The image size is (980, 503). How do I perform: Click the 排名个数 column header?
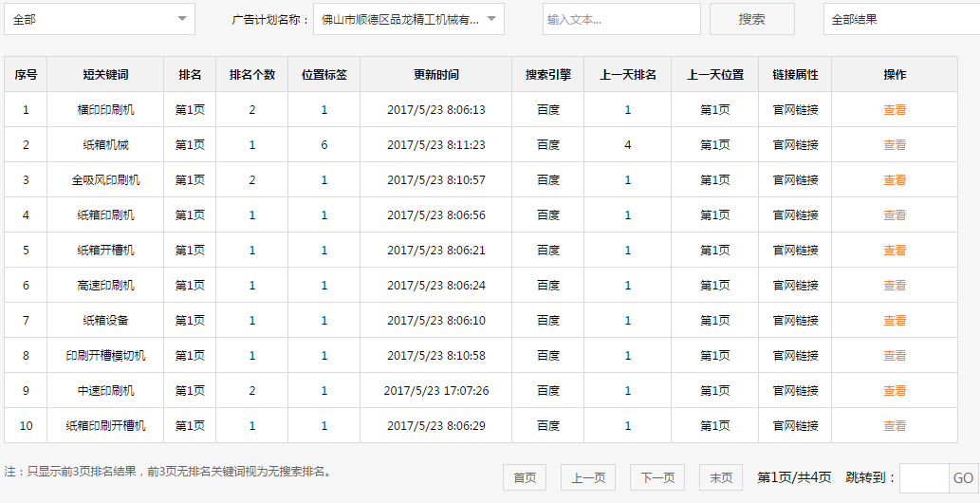[251, 75]
